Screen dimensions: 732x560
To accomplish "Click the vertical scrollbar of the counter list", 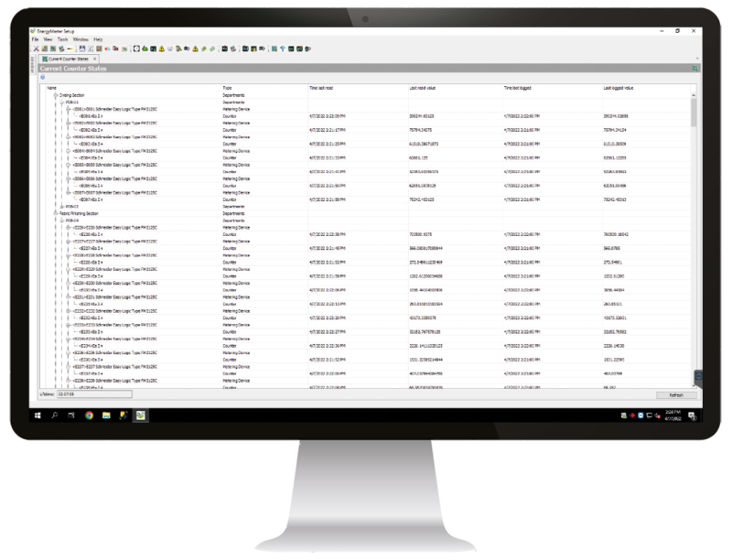I will [694, 229].
